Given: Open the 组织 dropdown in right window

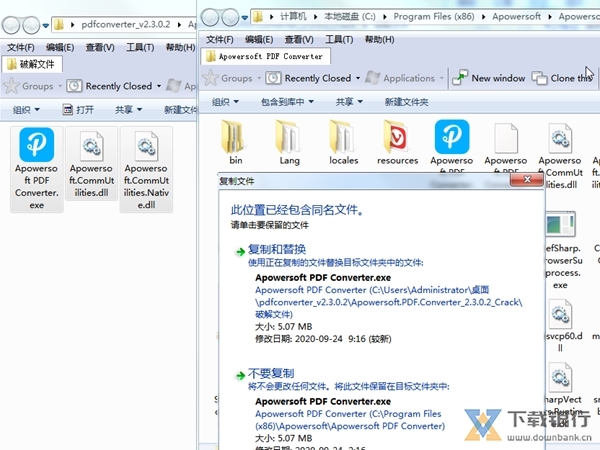Looking at the screenshot, I should (x=225, y=102).
